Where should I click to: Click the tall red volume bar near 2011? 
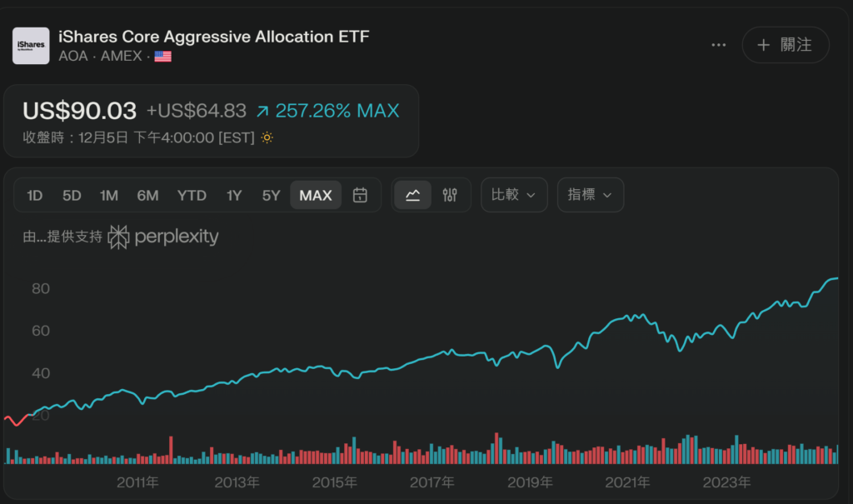pyautogui.click(x=171, y=449)
